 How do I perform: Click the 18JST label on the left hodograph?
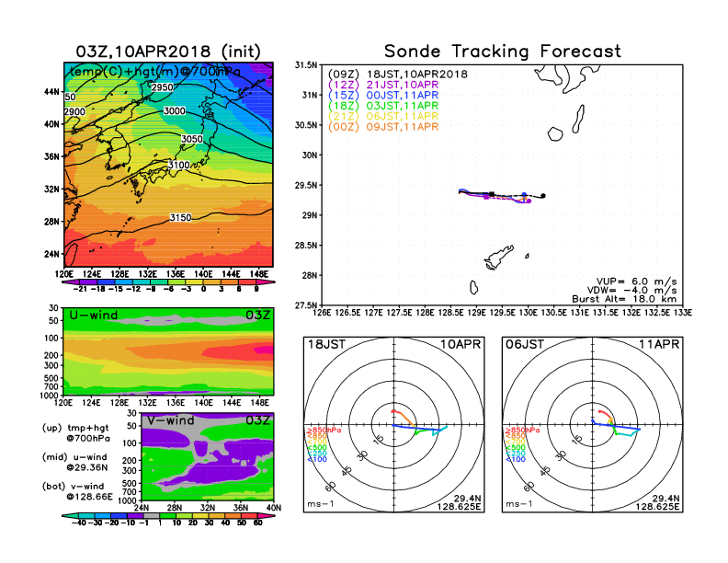pyautogui.click(x=327, y=344)
